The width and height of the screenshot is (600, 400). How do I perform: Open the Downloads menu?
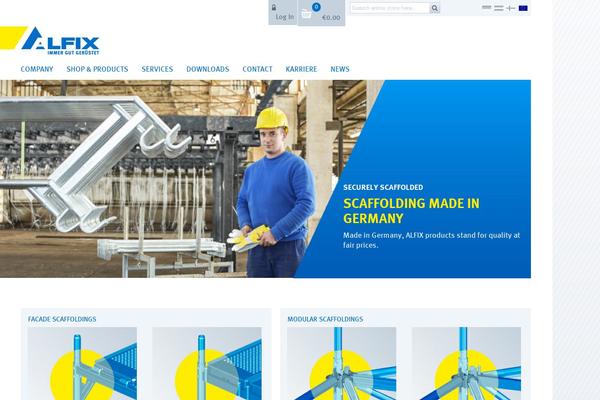click(x=208, y=69)
